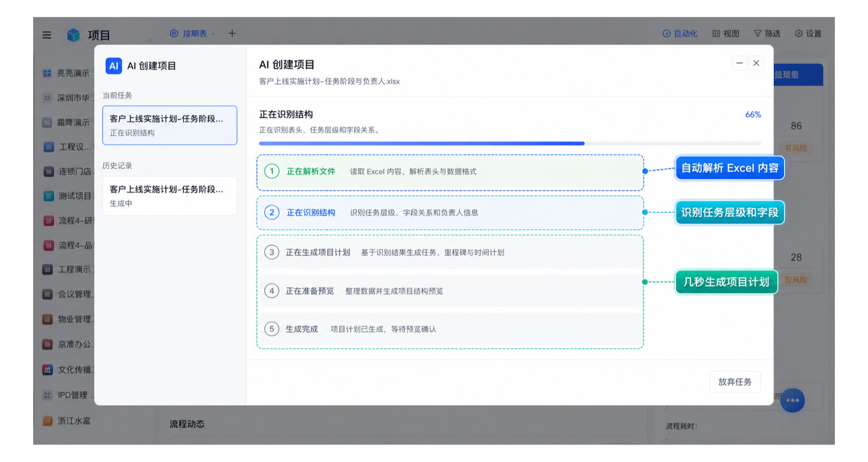
Task: Click the number 86 in the background card
Action: point(796,126)
